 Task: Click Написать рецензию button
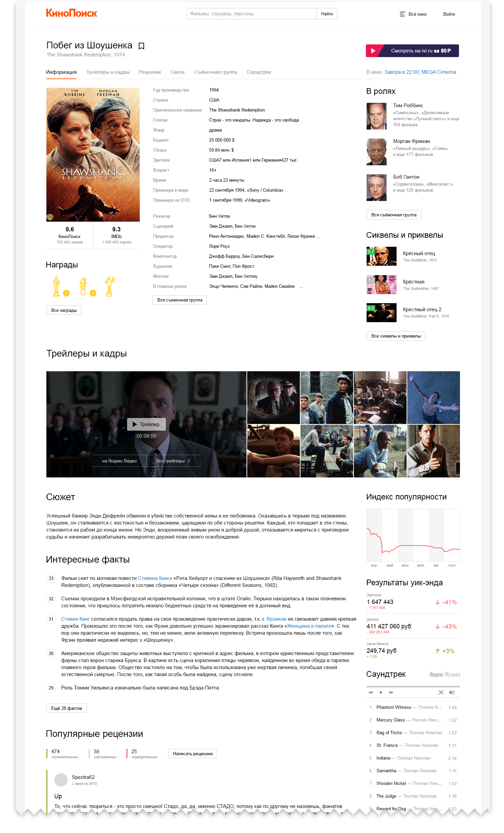(193, 754)
